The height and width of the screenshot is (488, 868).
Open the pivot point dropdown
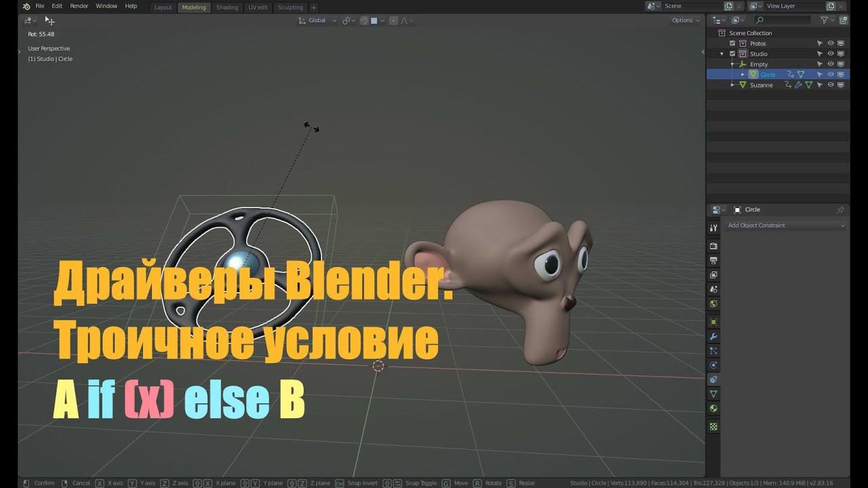pyautogui.click(x=349, y=20)
